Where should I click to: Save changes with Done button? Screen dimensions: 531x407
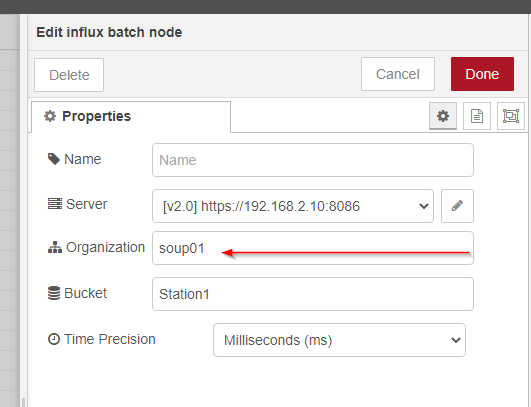click(482, 74)
